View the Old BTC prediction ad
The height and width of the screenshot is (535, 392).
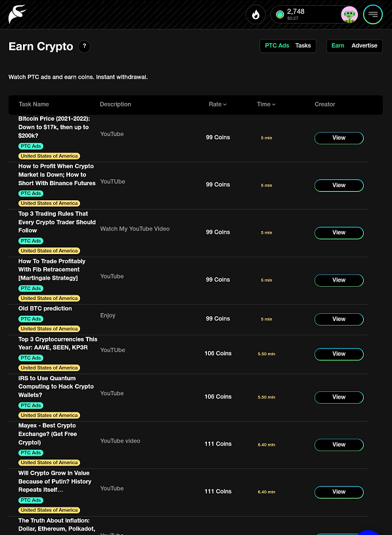click(x=339, y=319)
